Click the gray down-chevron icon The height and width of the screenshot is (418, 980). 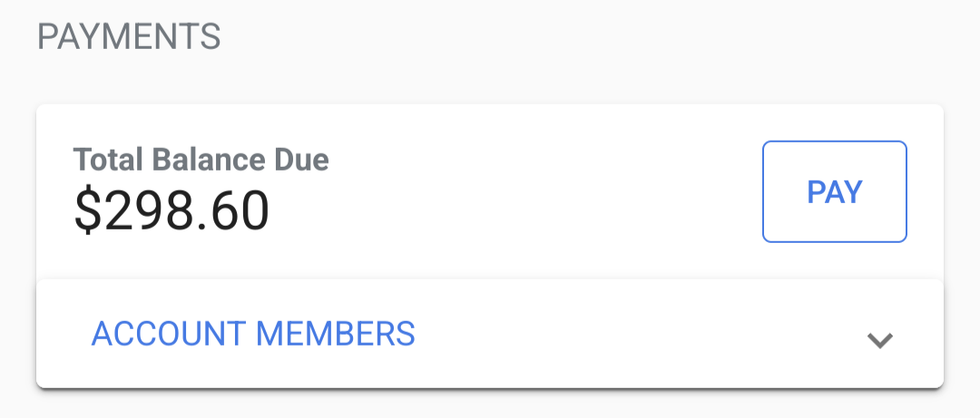pyautogui.click(x=880, y=340)
